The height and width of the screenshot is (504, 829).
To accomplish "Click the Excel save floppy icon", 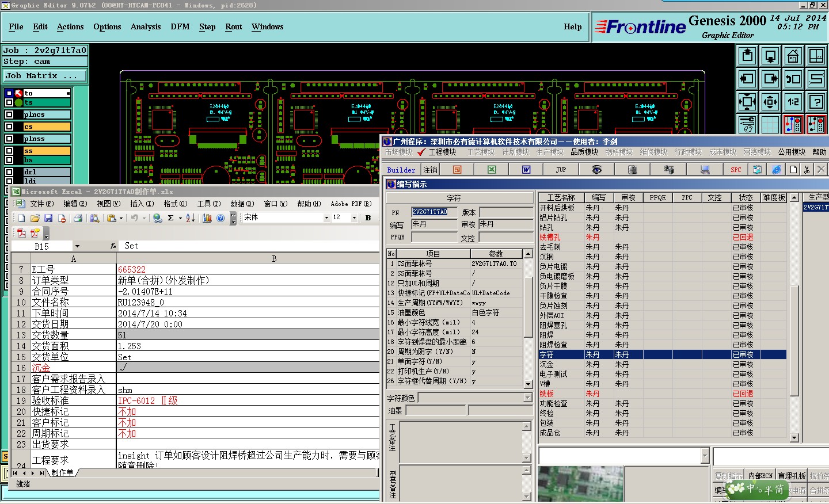I will (x=48, y=218).
